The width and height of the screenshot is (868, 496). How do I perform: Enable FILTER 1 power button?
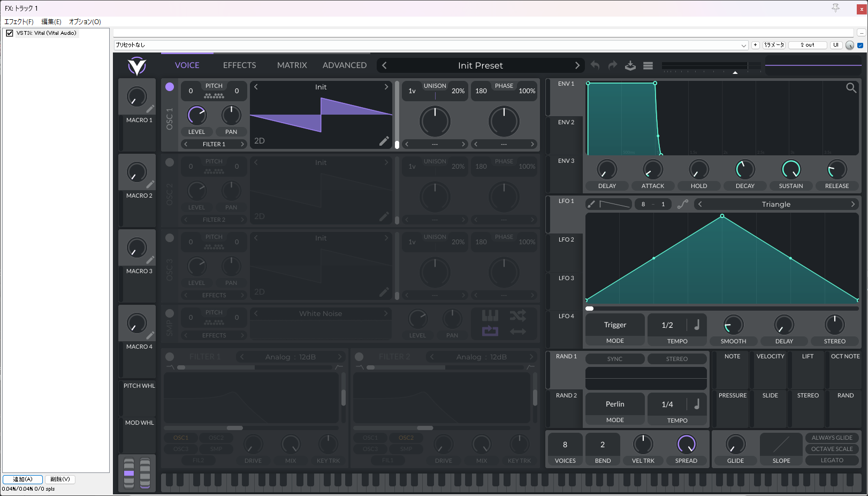tap(170, 357)
